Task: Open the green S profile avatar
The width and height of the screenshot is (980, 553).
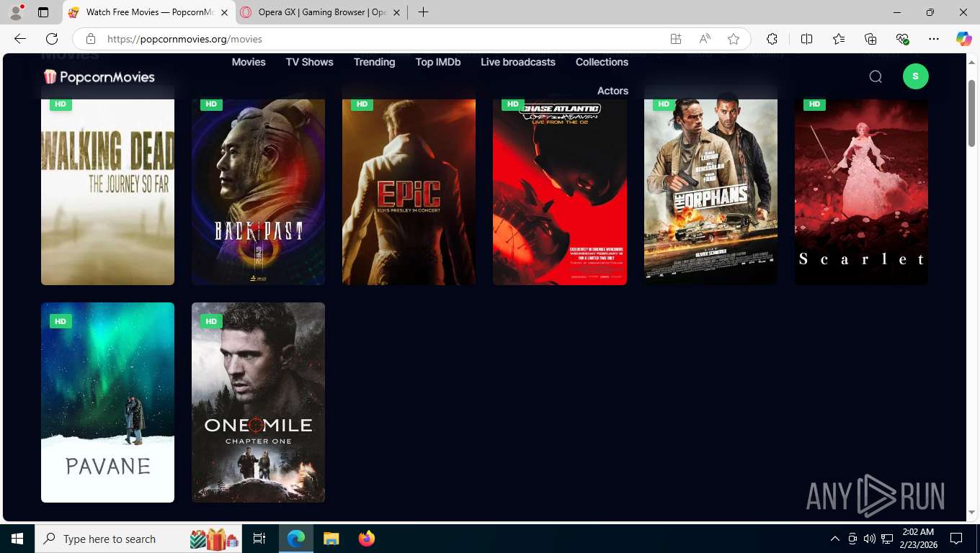Action: [x=916, y=76]
